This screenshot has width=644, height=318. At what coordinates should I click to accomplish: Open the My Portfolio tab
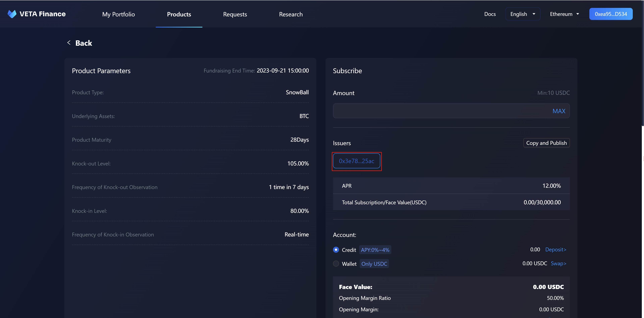pos(119,14)
